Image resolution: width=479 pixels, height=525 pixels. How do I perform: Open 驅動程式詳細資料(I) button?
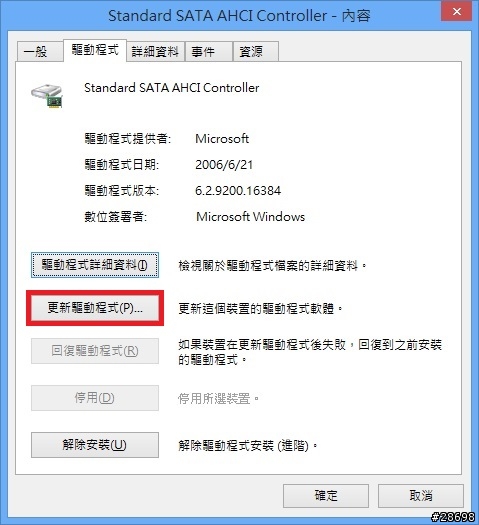tap(95, 265)
